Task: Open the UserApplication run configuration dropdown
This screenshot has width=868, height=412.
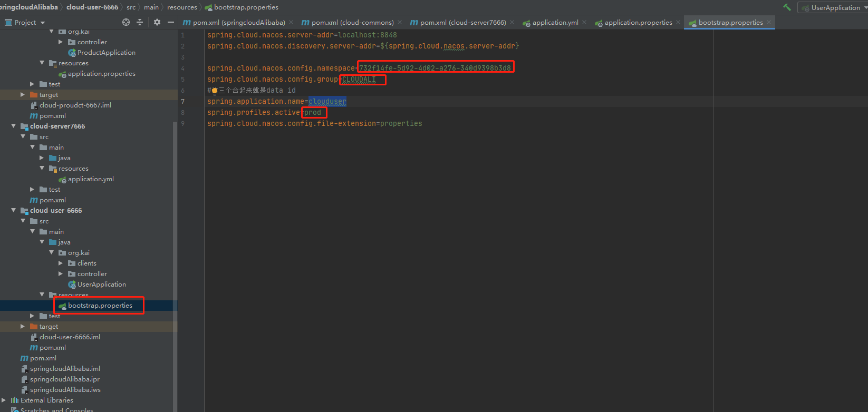Action: pyautogui.click(x=834, y=7)
